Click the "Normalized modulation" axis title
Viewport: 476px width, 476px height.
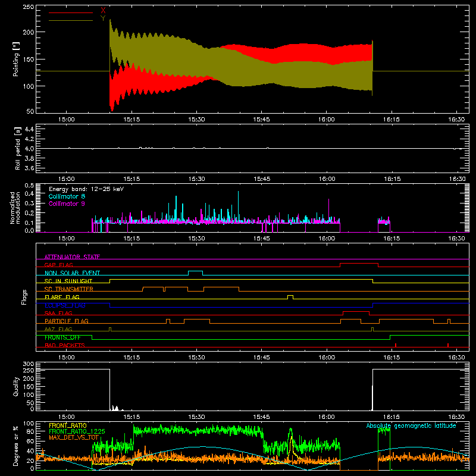click(15, 208)
